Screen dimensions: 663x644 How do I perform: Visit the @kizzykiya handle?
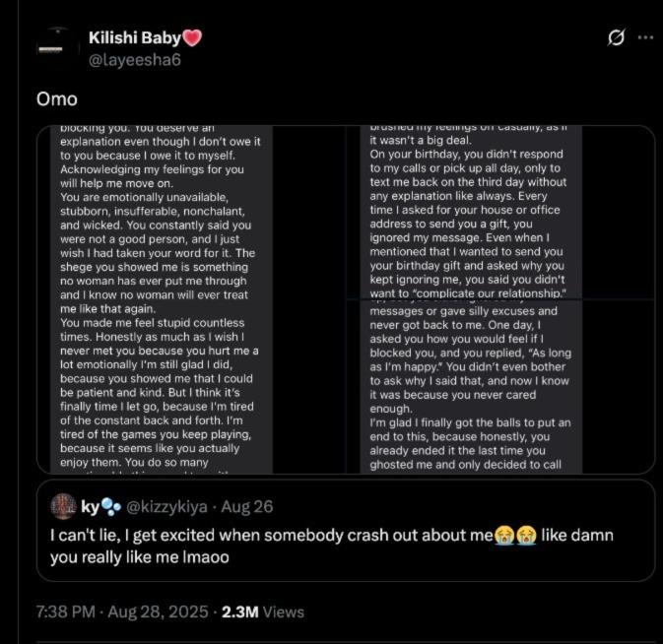point(166,506)
